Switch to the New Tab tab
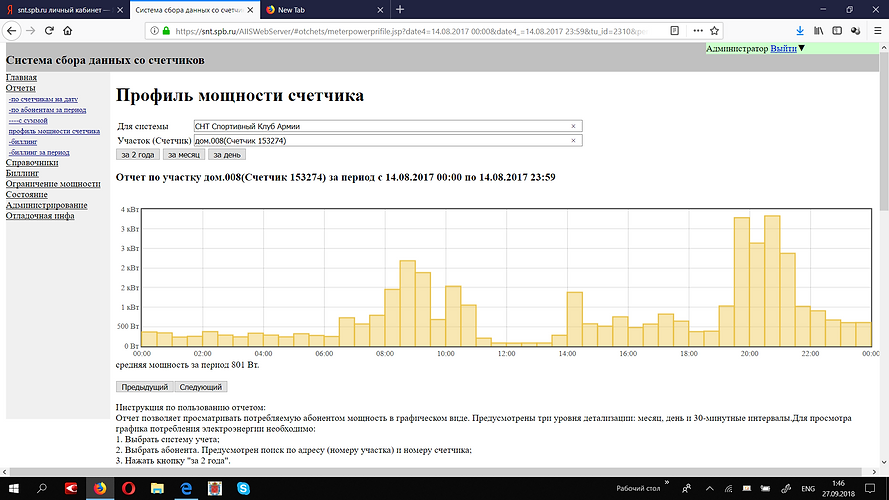 click(324, 10)
